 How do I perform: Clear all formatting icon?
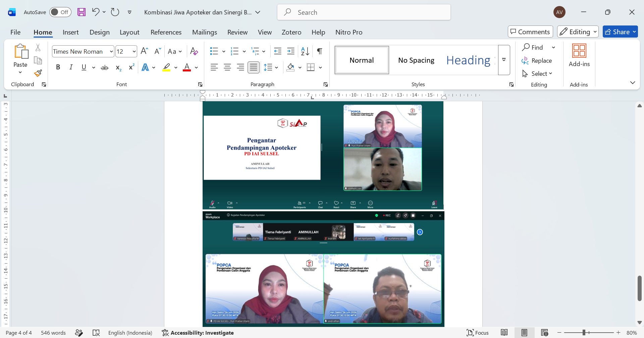pos(194,51)
